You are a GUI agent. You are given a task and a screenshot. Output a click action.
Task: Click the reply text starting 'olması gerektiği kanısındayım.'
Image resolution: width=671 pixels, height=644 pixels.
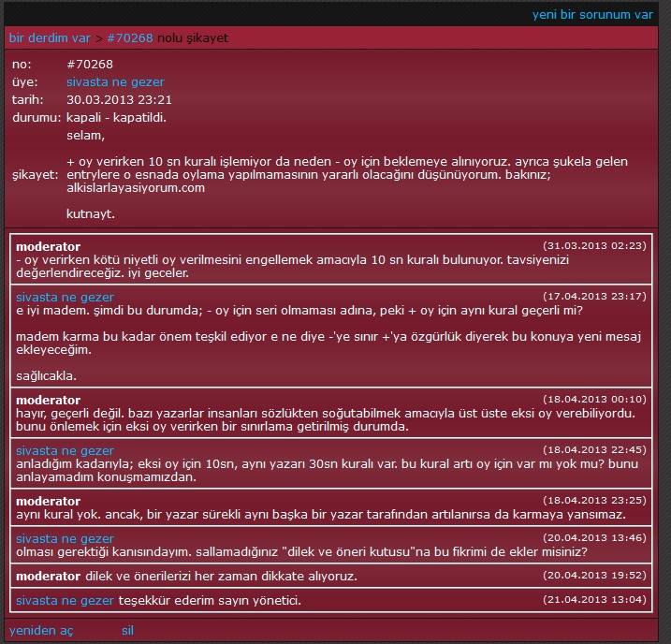(x=301, y=552)
